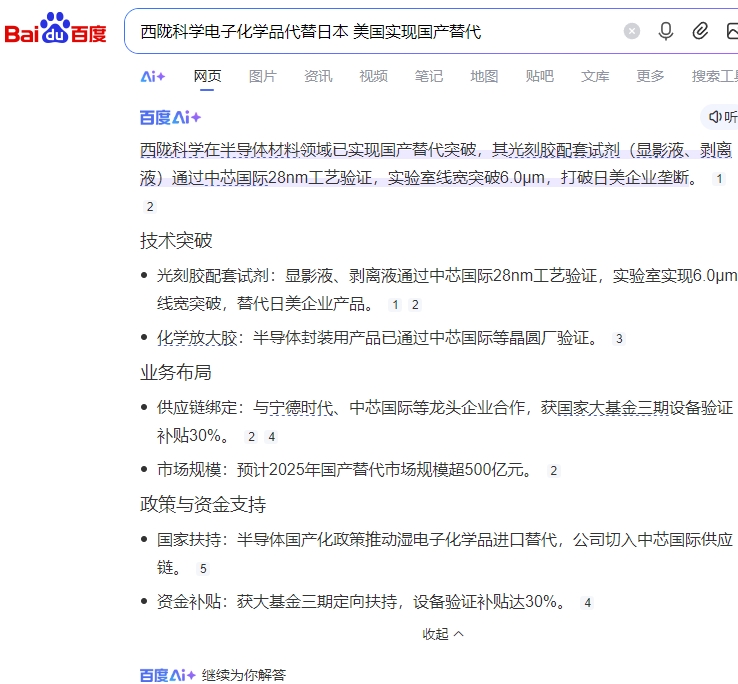Screen dimensions: 738x684
Task: Play audio with the speaker listen button
Action: click(720, 117)
